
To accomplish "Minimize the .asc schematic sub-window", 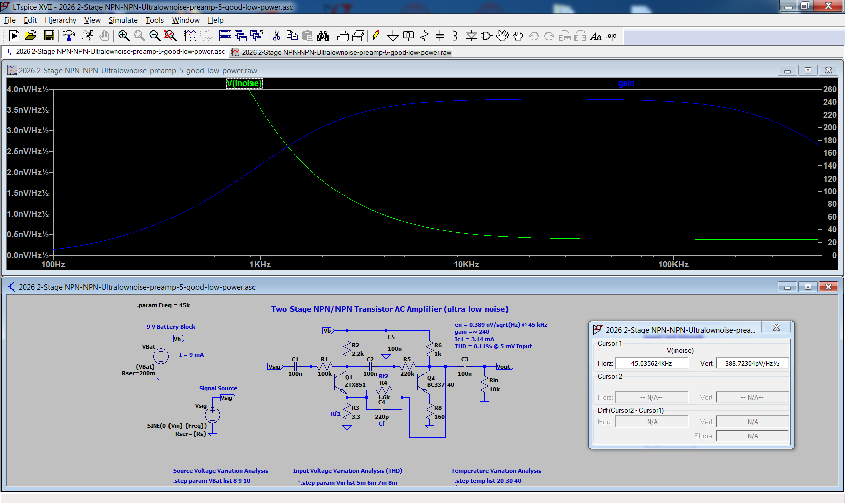I will pyautogui.click(x=787, y=287).
